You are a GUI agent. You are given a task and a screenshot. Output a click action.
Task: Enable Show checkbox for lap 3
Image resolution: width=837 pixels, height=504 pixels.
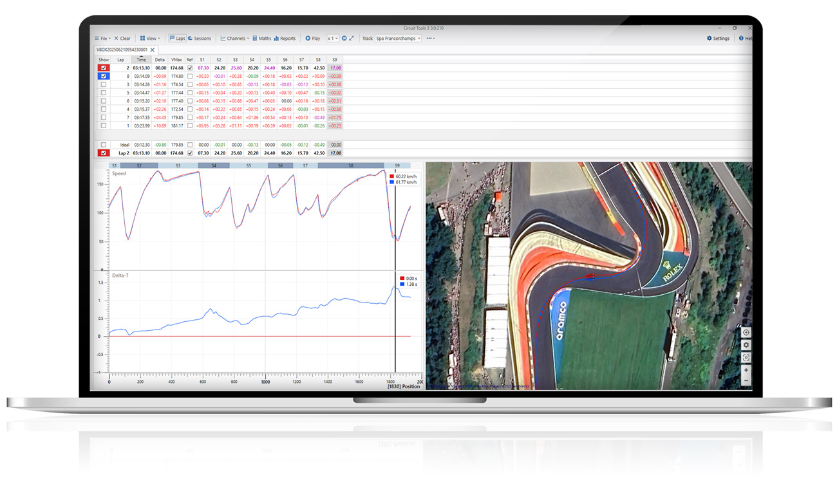click(104, 84)
